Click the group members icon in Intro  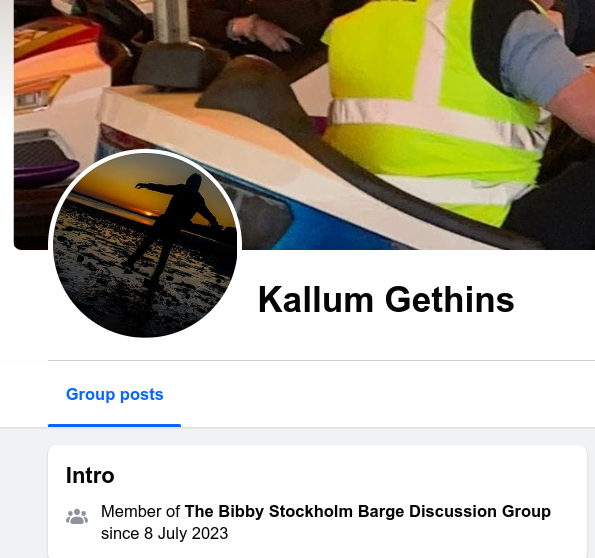[77, 517]
